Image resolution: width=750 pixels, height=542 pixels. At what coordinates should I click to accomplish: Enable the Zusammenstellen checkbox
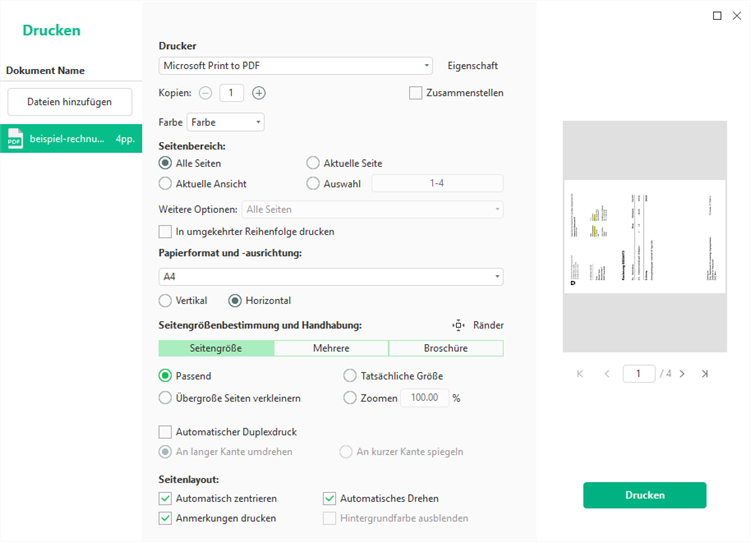tap(415, 93)
